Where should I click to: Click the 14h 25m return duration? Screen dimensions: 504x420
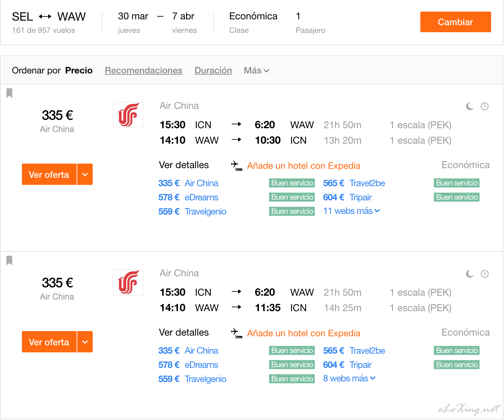[x=342, y=308]
